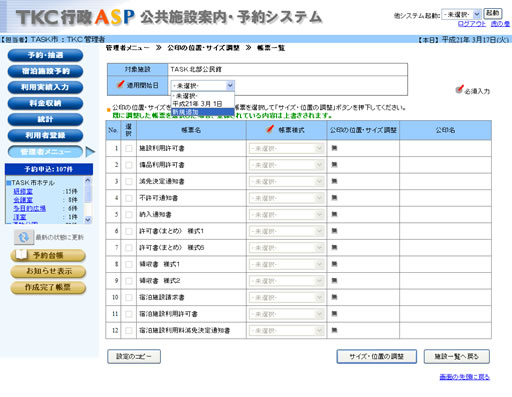This screenshot has height=397, width=512.
Task: Click the refresh icon beside 最新の状態に更新
Action: (x=23, y=237)
